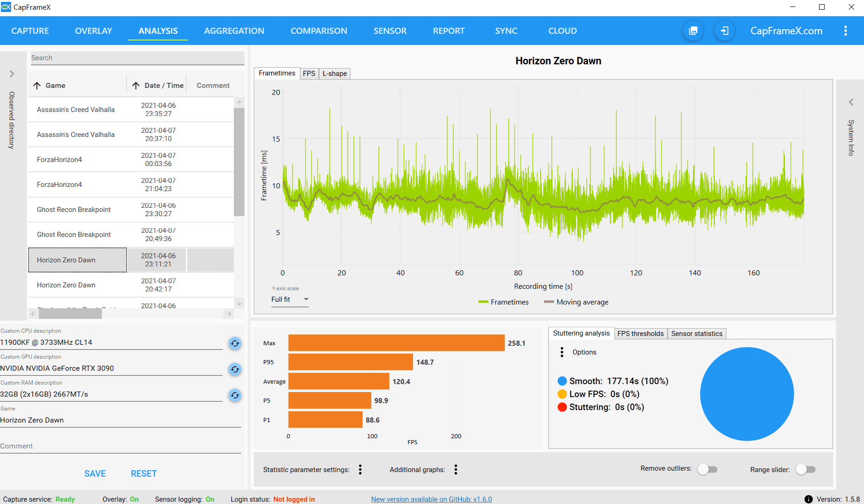Viewport: 864px width, 504px height.
Task: Toggle the Moving average legend entry
Action: click(x=576, y=302)
